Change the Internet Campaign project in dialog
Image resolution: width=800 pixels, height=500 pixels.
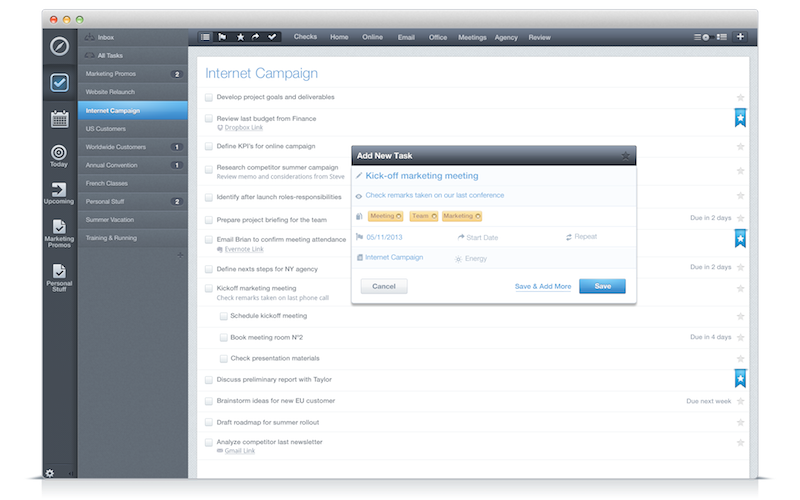coord(393,257)
